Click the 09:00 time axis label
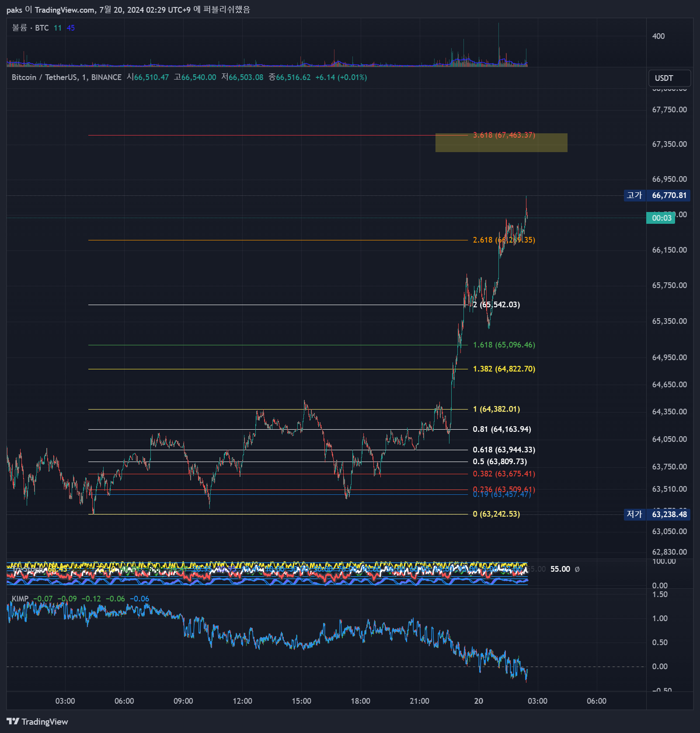 (x=183, y=701)
